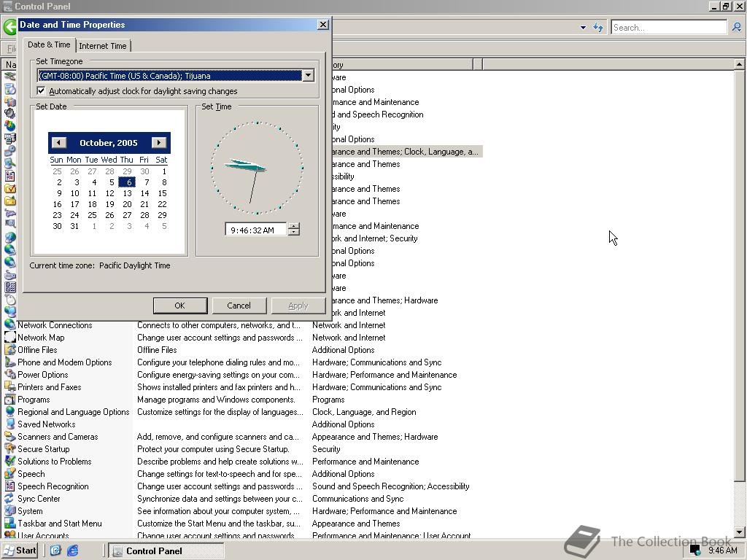
Task: Launch Internet Explorer from the quick launch
Action: coord(72,551)
